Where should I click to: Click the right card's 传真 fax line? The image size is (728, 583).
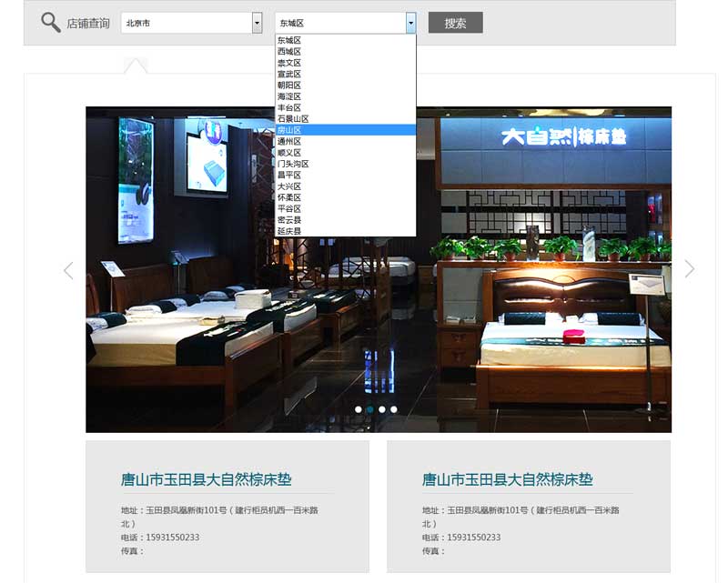click(434, 551)
